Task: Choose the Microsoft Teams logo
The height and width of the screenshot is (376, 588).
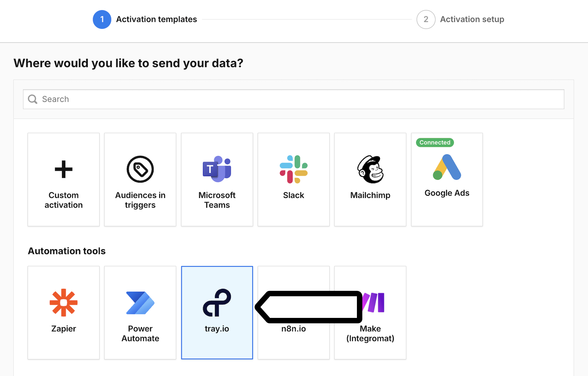Action: click(217, 169)
